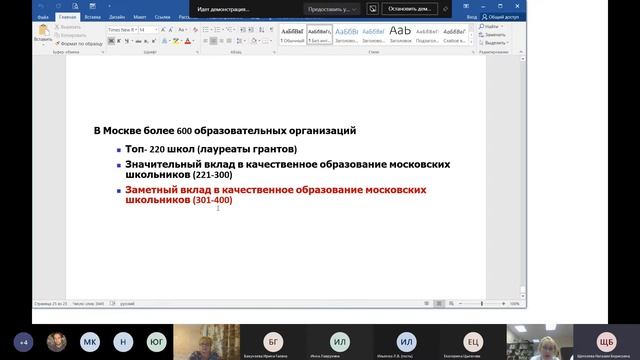Click the screen share icon beside Остановить
The image size is (640, 360).
pos(372,9)
